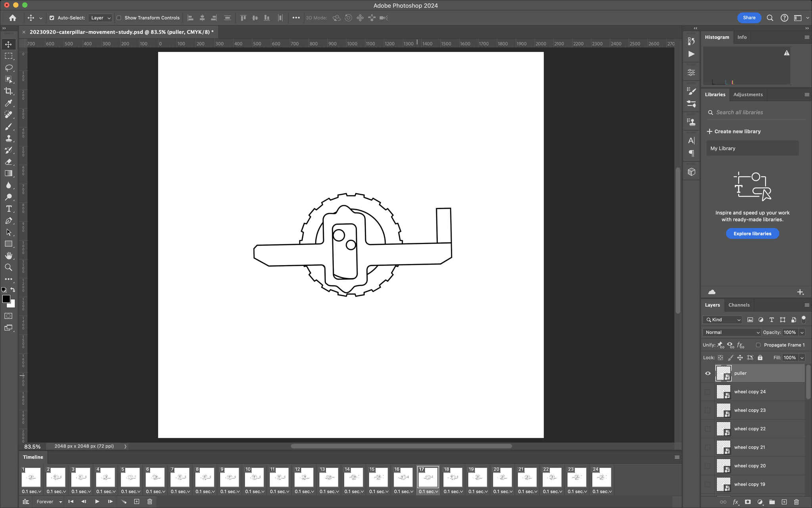812x508 pixels.
Task: Select the Horizontal Type tool
Action: point(8,209)
